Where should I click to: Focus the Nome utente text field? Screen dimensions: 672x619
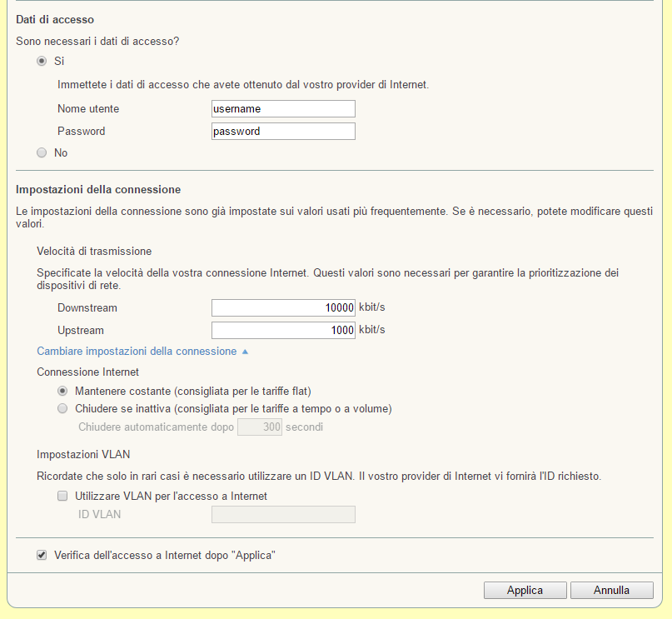click(x=283, y=109)
